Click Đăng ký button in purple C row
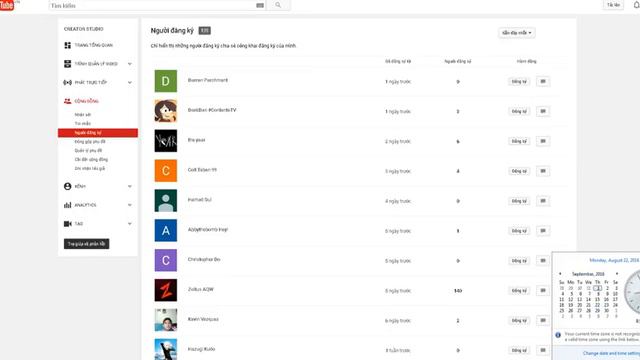 (x=519, y=260)
